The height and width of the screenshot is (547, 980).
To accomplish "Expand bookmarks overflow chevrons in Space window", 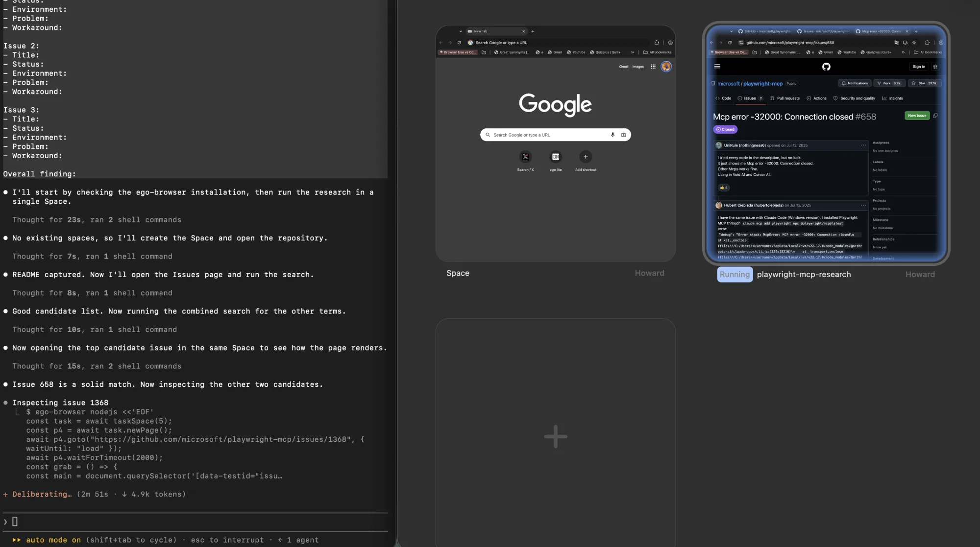I will (x=632, y=52).
